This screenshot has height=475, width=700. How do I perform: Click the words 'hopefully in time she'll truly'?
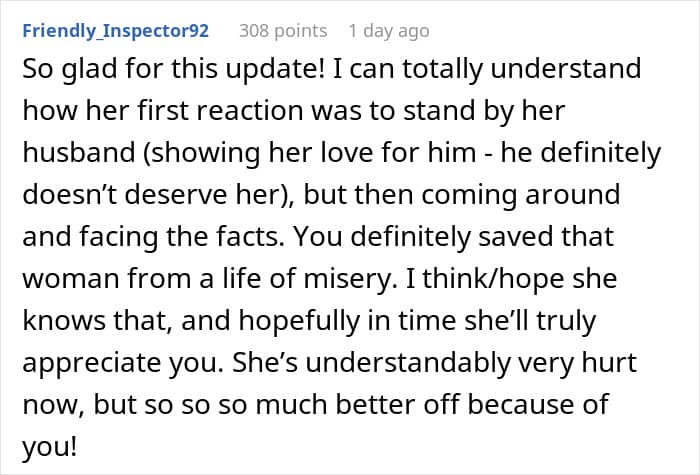417,320
